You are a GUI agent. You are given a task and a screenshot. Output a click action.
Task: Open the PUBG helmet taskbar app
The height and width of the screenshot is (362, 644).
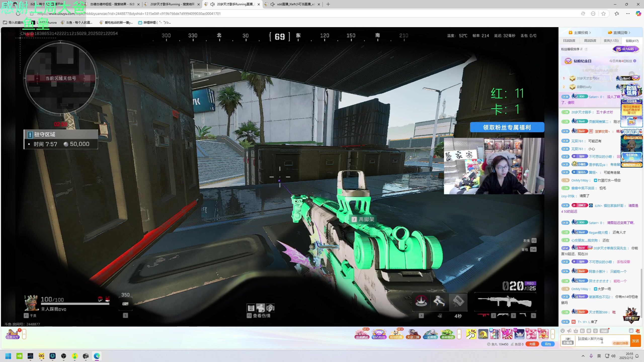point(86,356)
